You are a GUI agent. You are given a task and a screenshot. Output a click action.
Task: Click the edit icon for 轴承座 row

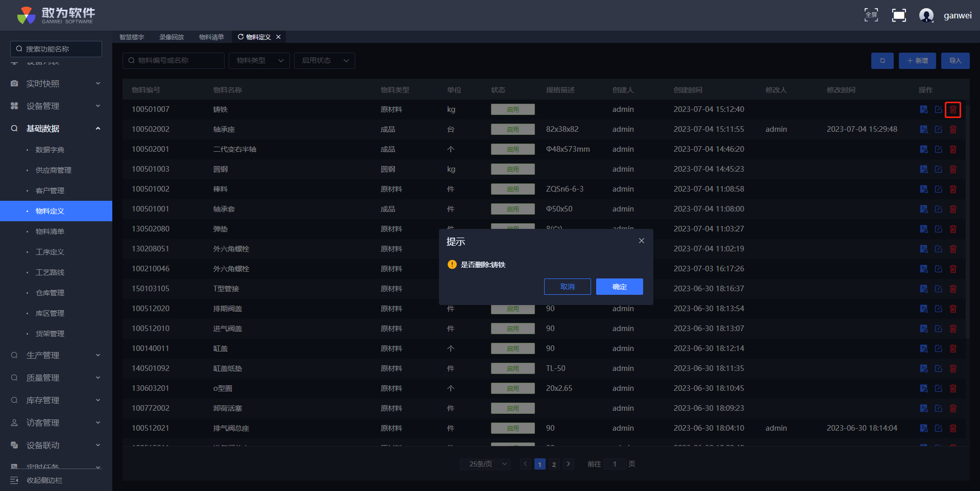[938, 130]
